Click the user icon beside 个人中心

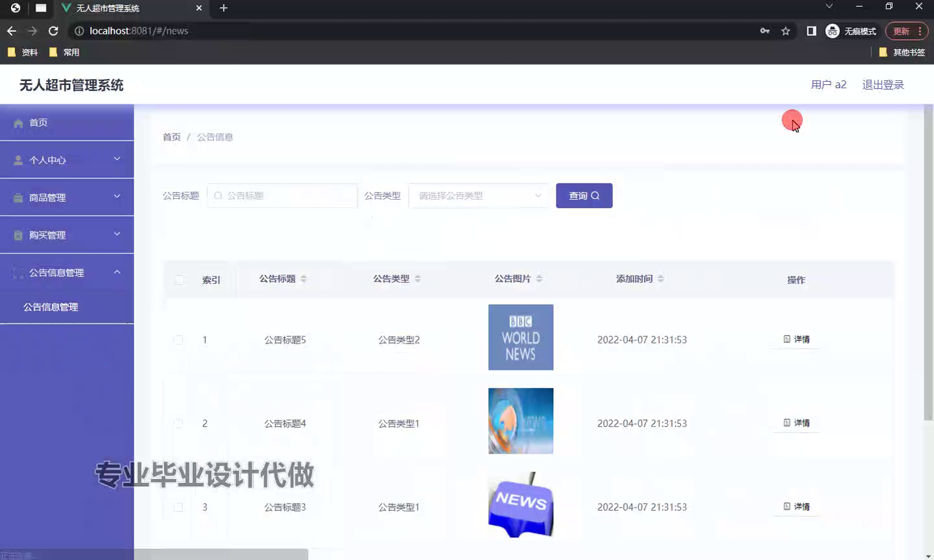coord(18,160)
